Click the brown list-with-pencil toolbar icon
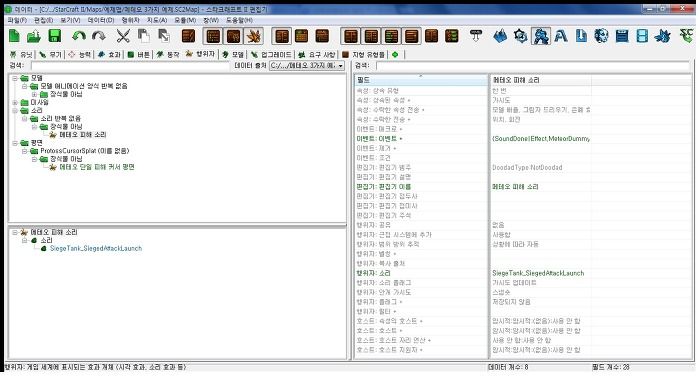700x376 pixels. click(x=188, y=36)
